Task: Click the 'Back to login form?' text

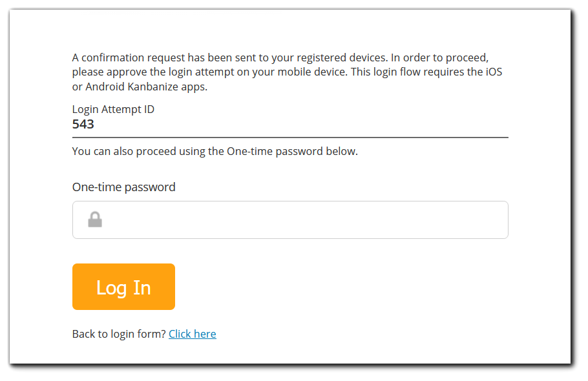Action: tap(119, 334)
